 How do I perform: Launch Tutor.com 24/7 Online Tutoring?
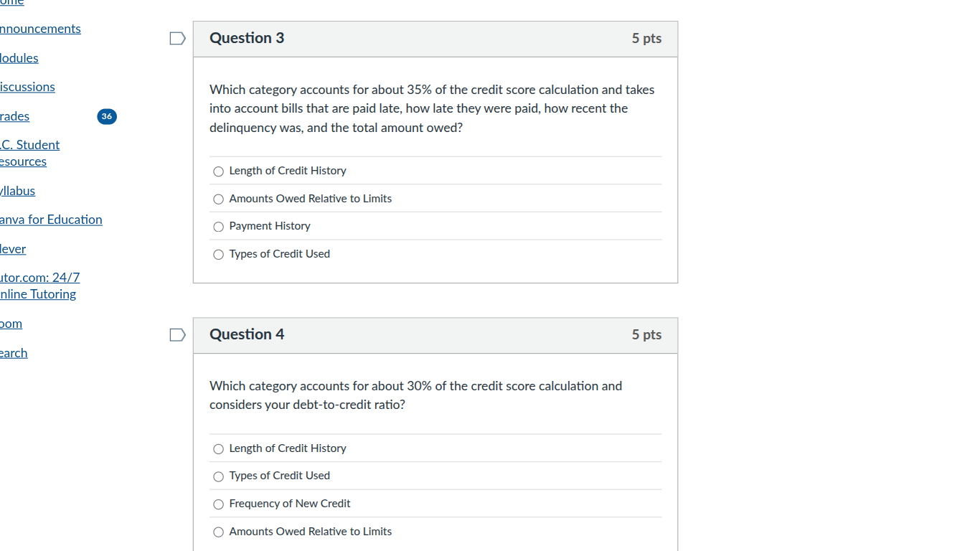[x=39, y=286]
